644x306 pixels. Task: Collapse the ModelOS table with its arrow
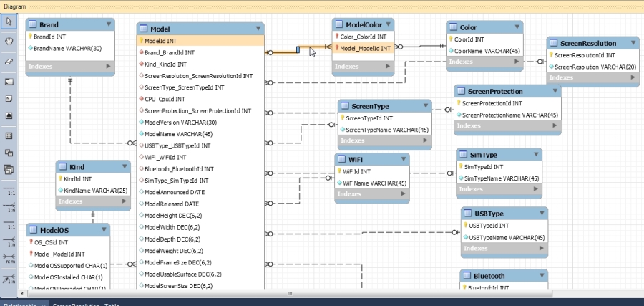(x=104, y=230)
